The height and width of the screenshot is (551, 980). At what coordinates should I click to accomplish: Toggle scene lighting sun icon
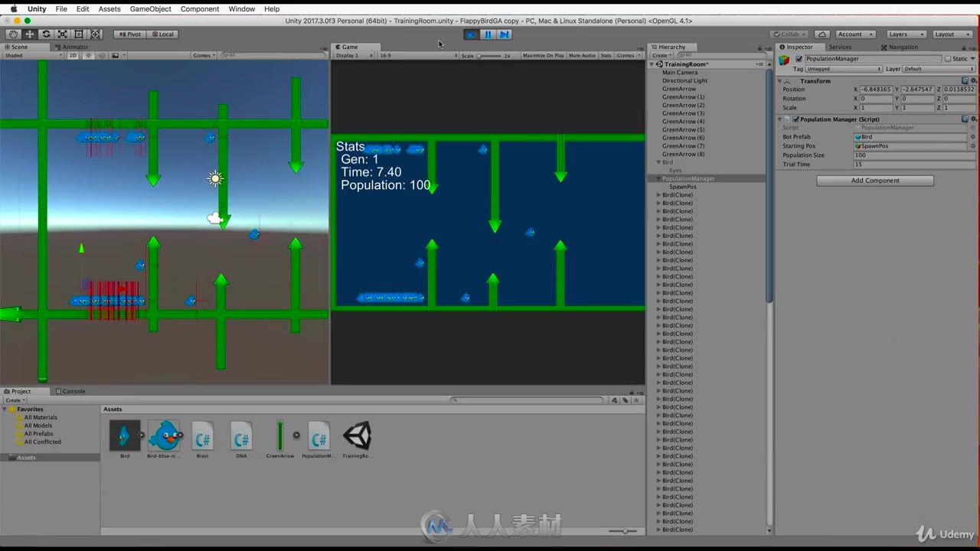88,55
